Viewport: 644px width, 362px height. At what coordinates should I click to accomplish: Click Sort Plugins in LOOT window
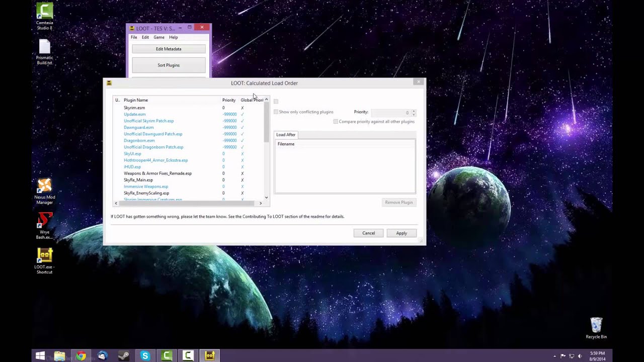tap(169, 65)
